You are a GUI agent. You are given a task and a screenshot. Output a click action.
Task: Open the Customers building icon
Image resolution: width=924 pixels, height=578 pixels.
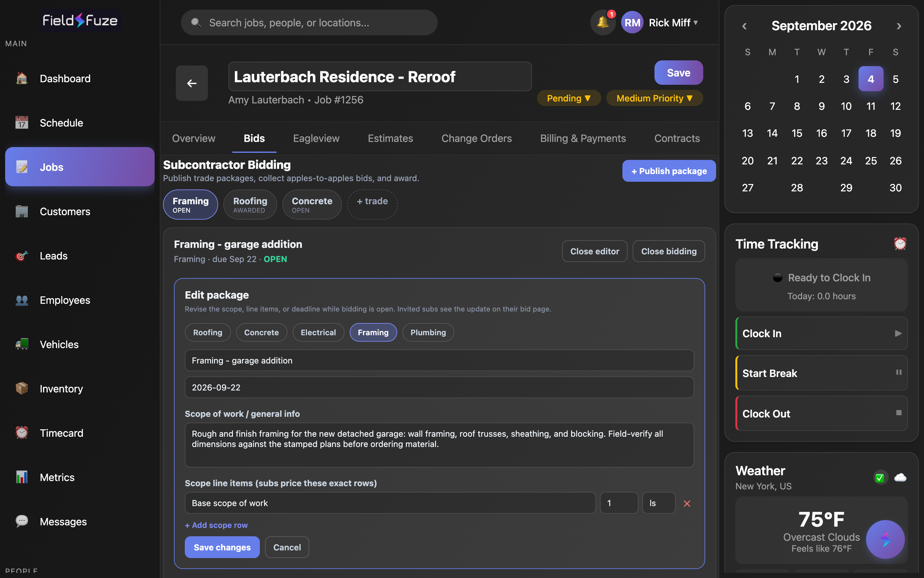pos(22,211)
